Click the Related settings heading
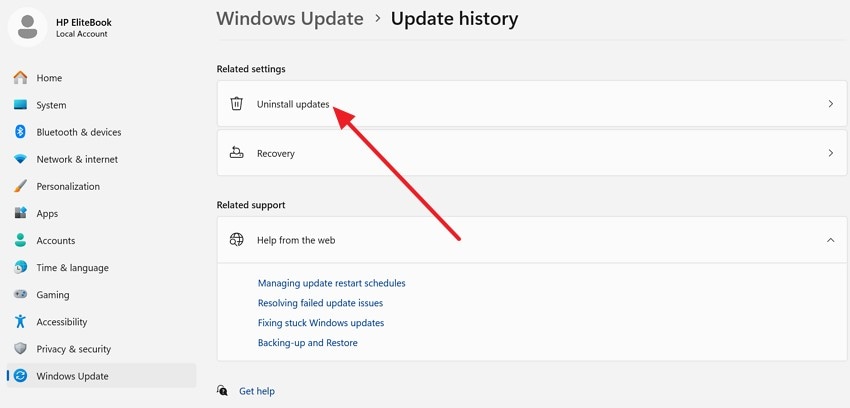Screen dimensions: 850x408 [251, 69]
